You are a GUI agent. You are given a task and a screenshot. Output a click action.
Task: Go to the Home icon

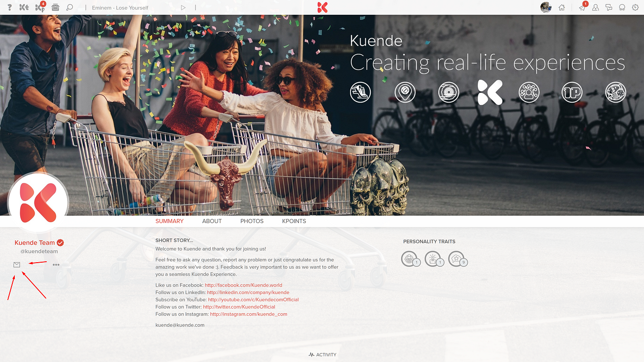tap(561, 7)
